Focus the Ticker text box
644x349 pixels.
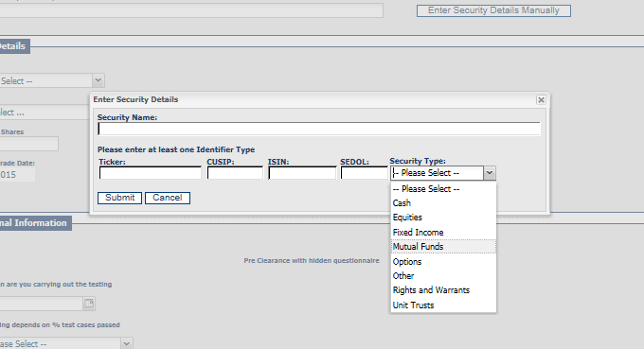click(151, 173)
